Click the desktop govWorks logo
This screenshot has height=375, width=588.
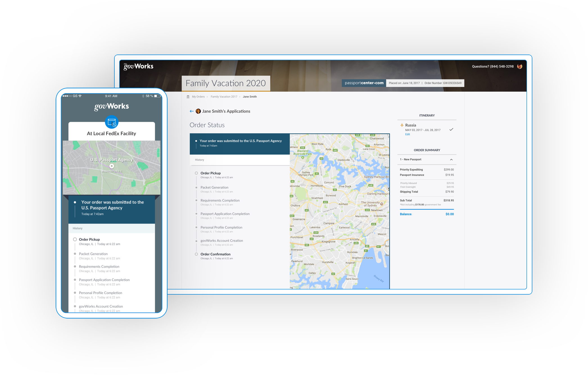coord(139,66)
